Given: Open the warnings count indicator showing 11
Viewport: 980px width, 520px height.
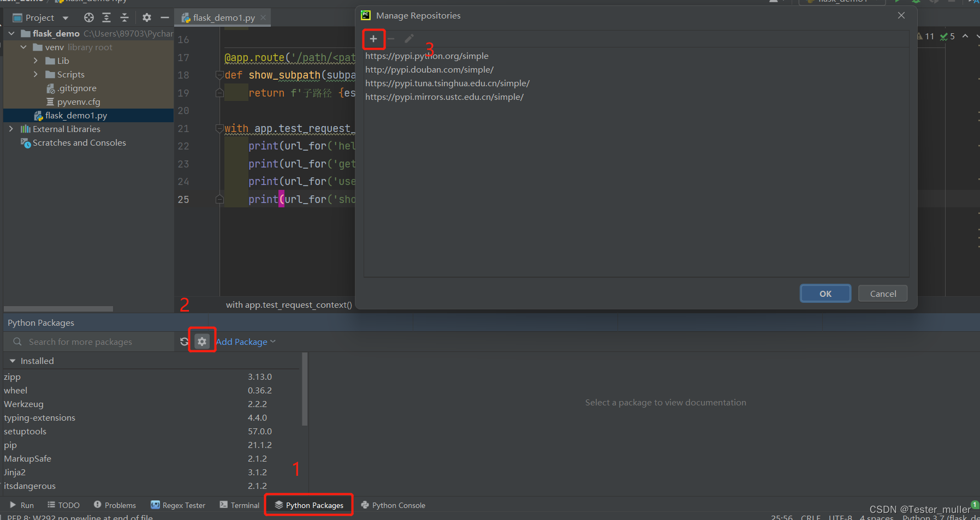Looking at the screenshot, I should click(x=925, y=36).
